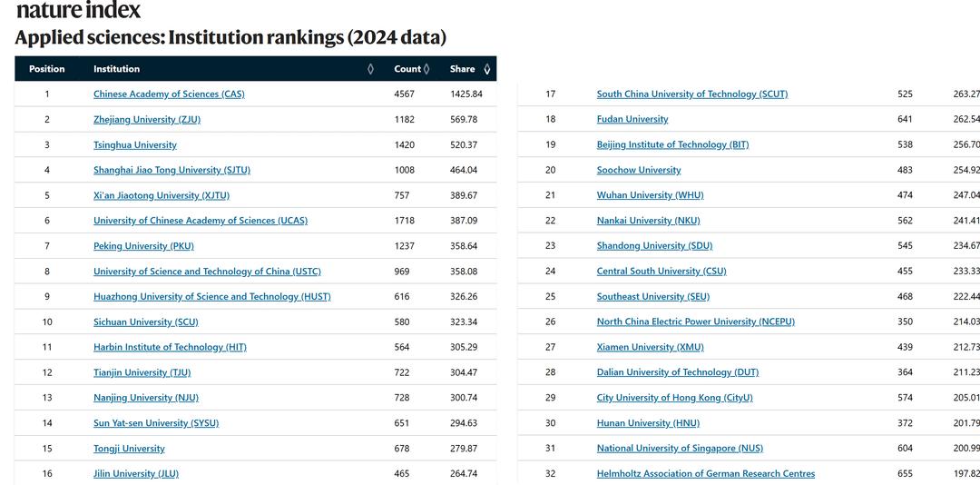Open Xi'an Jiaotong University (XJTU) link
Viewport: 980px width, 485px height.
(162, 195)
